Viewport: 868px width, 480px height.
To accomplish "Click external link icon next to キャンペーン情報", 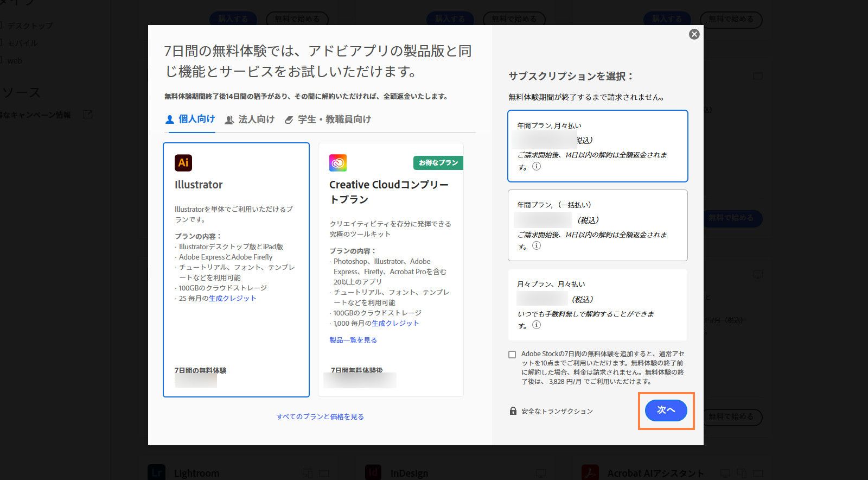I will [87, 115].
